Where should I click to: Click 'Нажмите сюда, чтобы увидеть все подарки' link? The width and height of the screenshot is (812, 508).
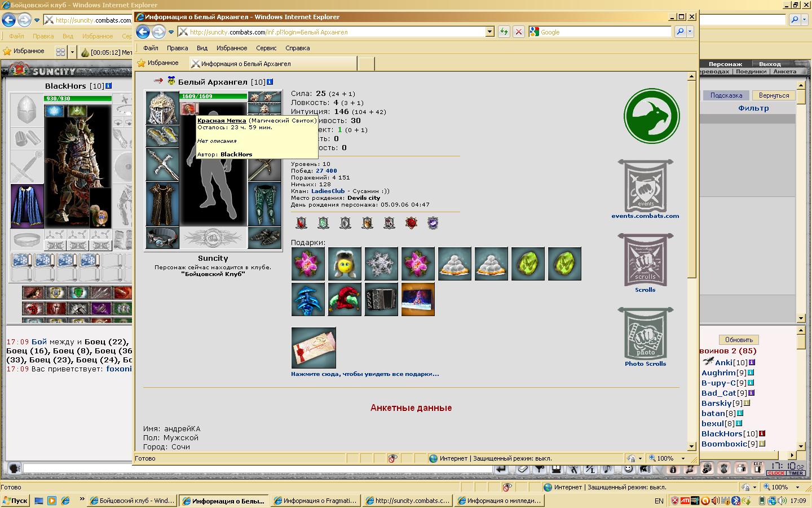[365, 374]
